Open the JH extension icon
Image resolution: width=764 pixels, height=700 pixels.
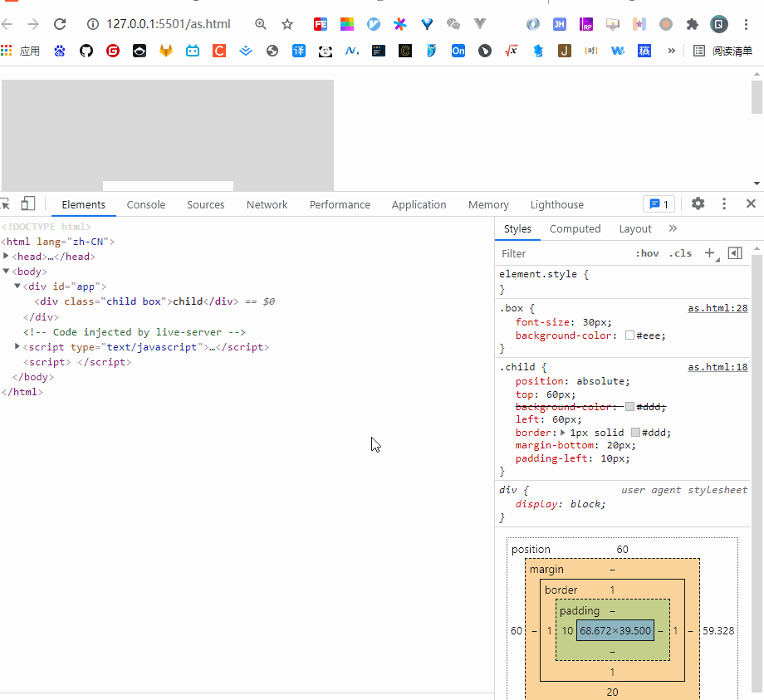tap(560, 24)
